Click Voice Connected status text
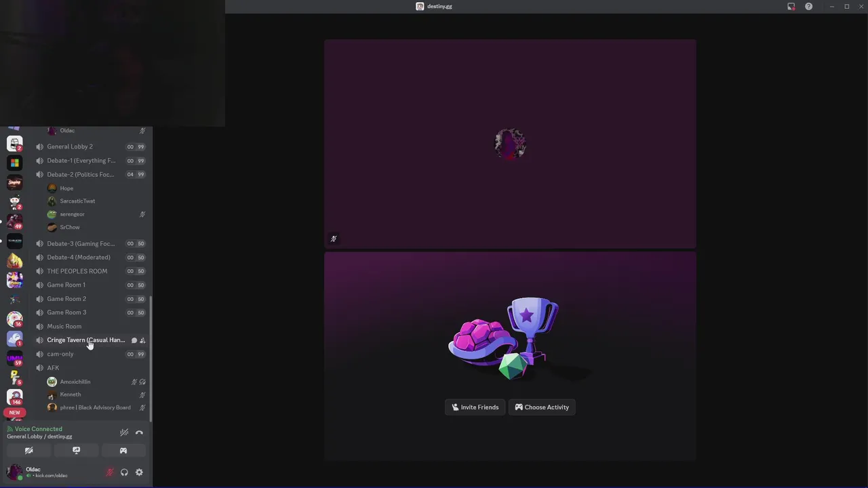The image size is (868, 488). [x=39, y=429]
